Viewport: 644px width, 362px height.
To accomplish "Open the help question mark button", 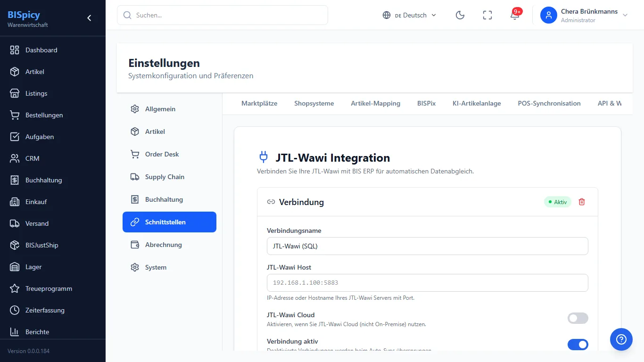I will click(x=621, y=339).
